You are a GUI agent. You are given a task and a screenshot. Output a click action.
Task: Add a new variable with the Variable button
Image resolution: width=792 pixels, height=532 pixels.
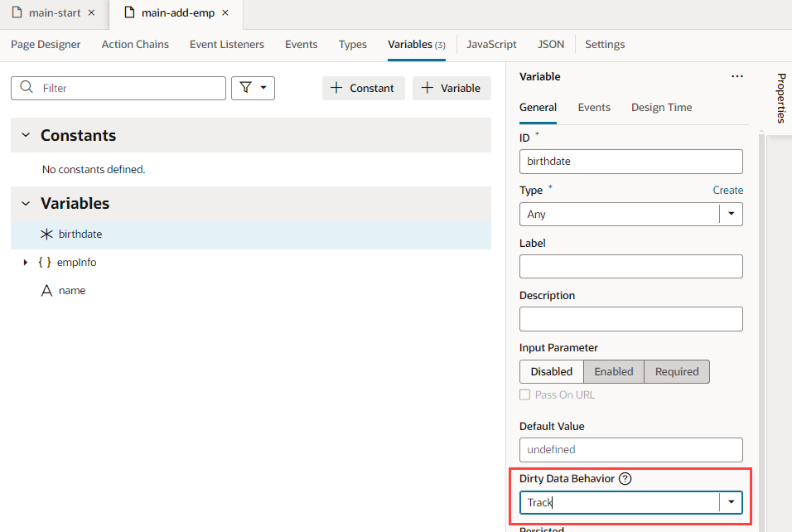point(452,88)
